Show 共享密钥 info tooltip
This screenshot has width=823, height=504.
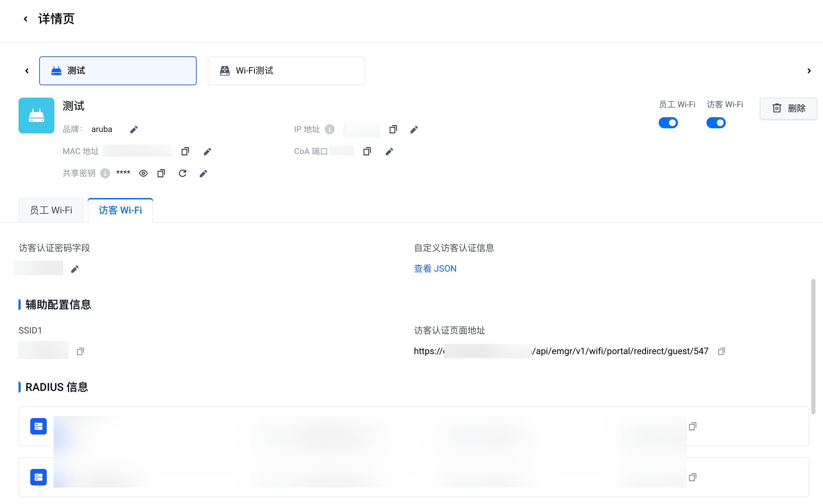pos(105,173)
